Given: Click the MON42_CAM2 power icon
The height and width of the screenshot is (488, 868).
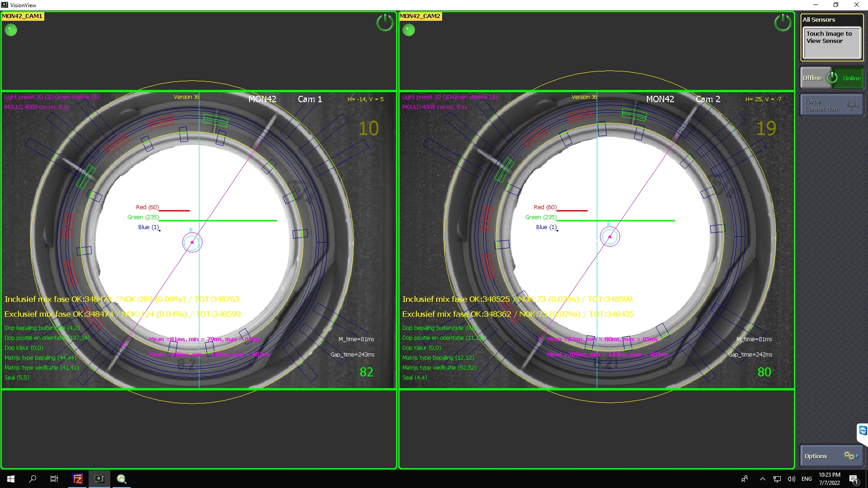Looking at the screenshot, I should [783, 23].
